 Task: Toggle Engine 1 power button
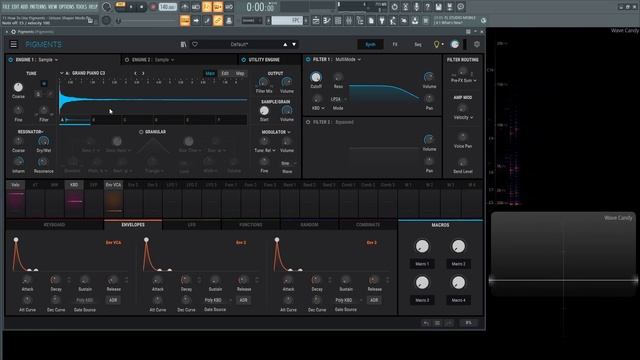[11, 60]
